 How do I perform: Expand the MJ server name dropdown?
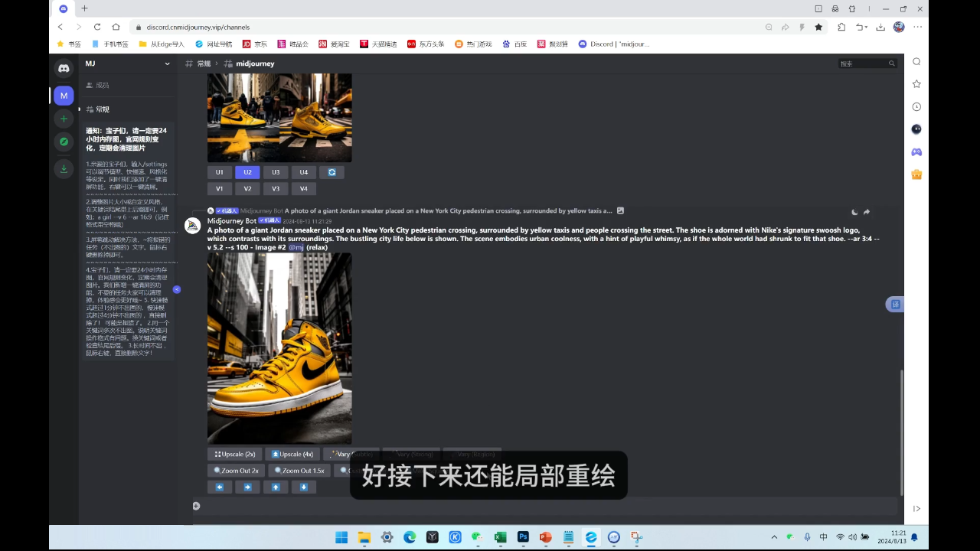pyautogui.click(x=167, y=63)
